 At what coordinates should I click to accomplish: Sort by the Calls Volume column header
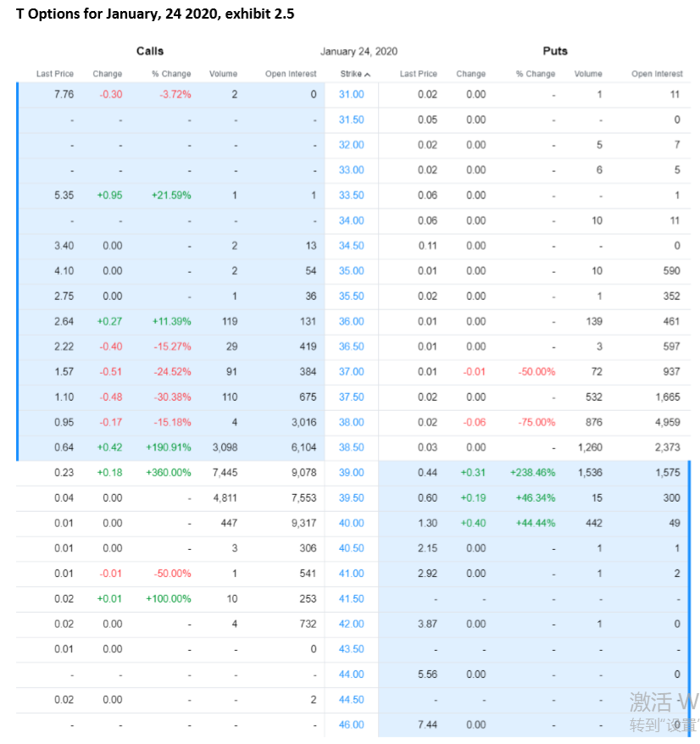click(x=223, y=74)
